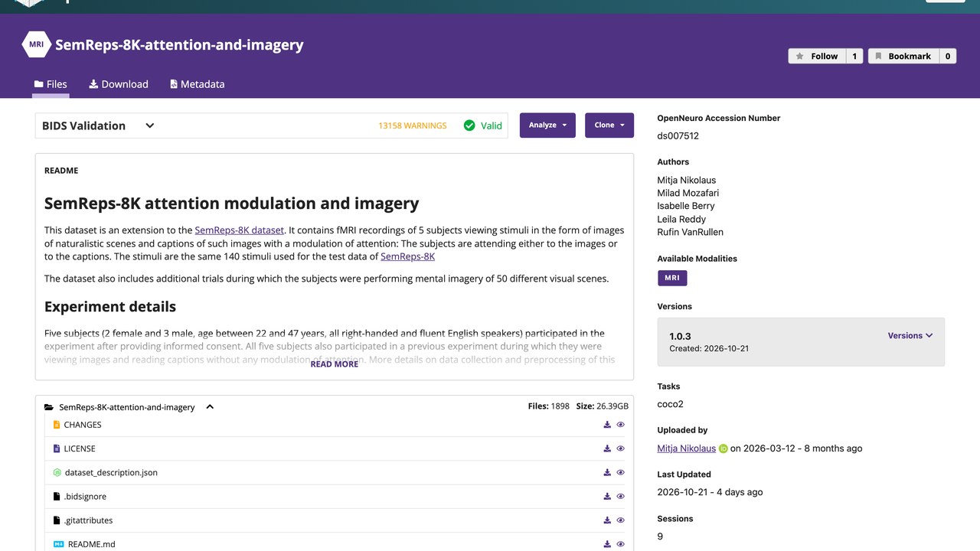Click the CHANGES file icon

[x=57, y=425]
